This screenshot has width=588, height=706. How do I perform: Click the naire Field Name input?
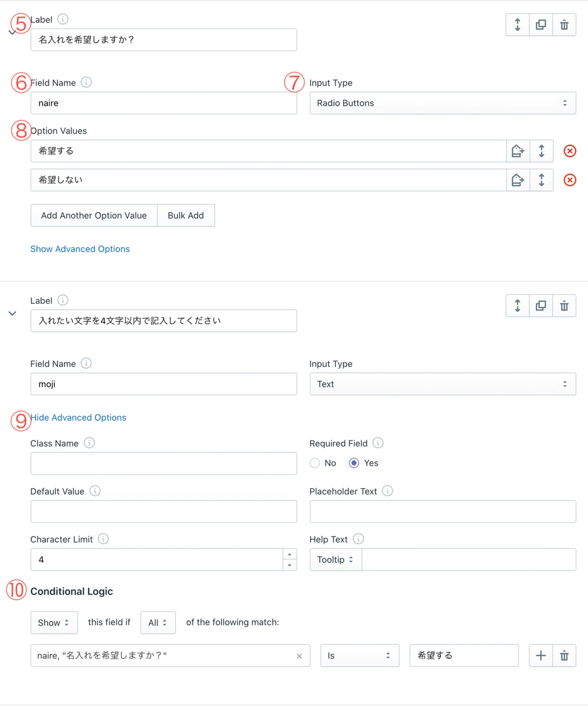point(164,103)
